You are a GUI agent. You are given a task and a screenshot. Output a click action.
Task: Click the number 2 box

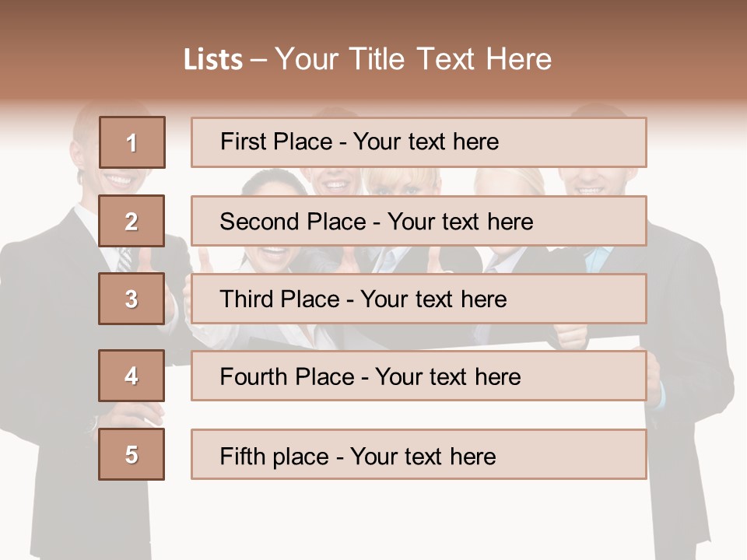[x=132, y=221]
